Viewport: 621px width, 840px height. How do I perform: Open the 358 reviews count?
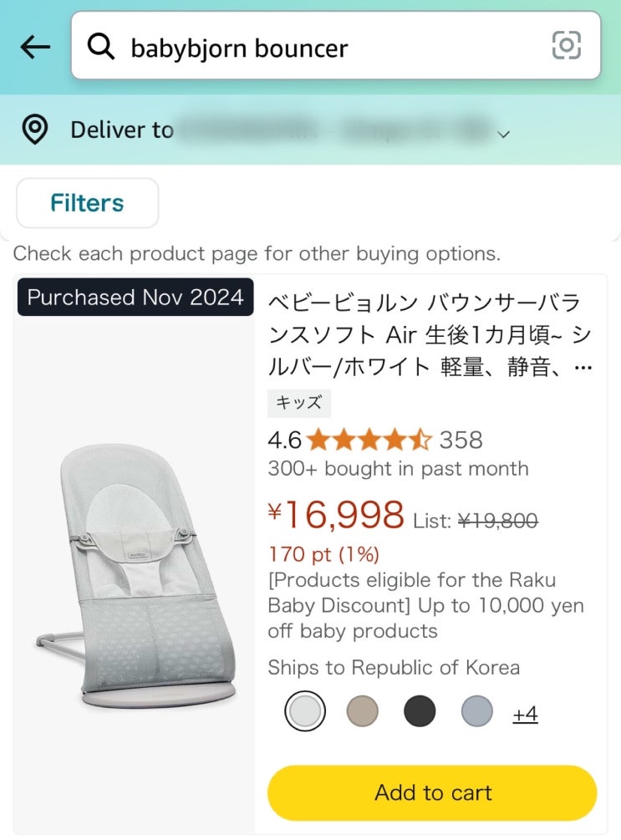[x=461, y=440]
